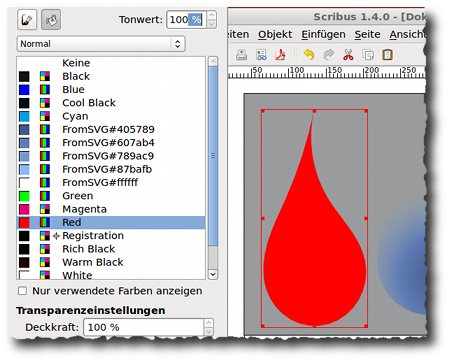451x364 pixels.
Task: Click the Deckkraft opacity field
Action: tap(144, 327)
